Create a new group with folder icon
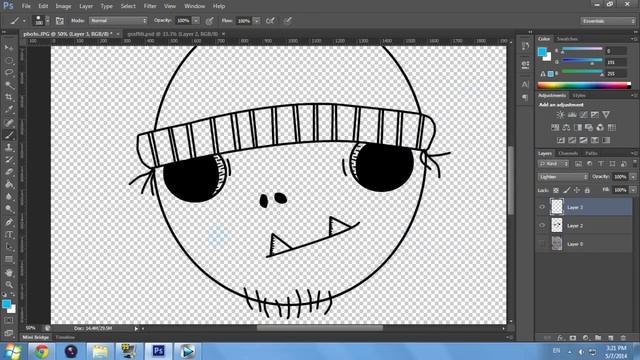 click(x=598, y=338)
